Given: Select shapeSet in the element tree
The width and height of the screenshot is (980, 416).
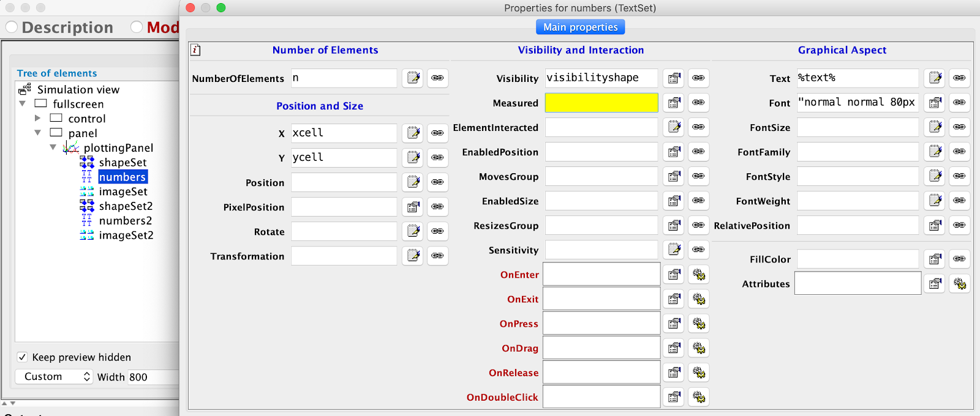Looking at the screenshot, I should click(123, 162).
